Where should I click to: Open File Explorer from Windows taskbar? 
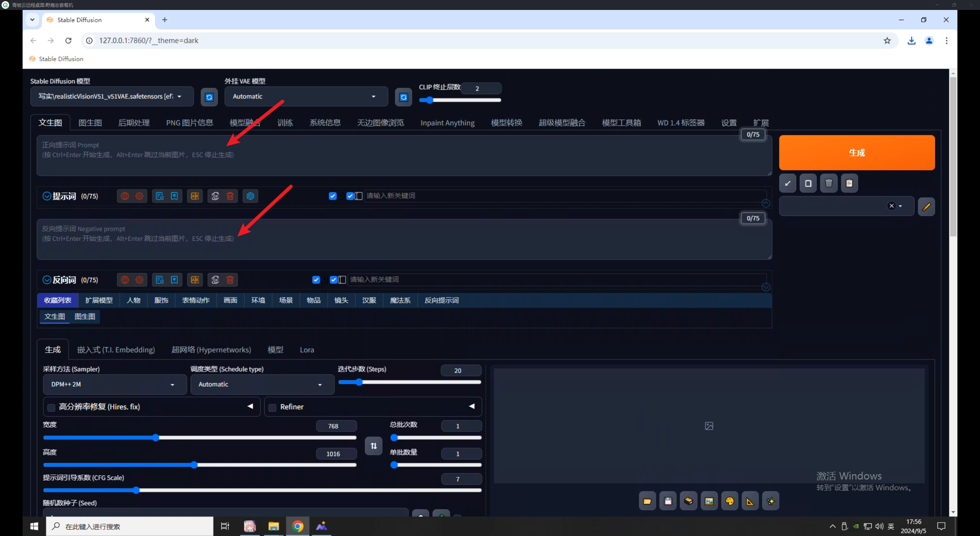273,527
